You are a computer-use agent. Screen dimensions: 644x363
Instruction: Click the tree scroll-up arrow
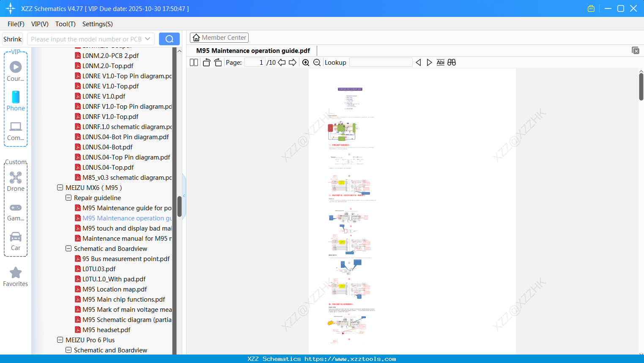(179, 51)
